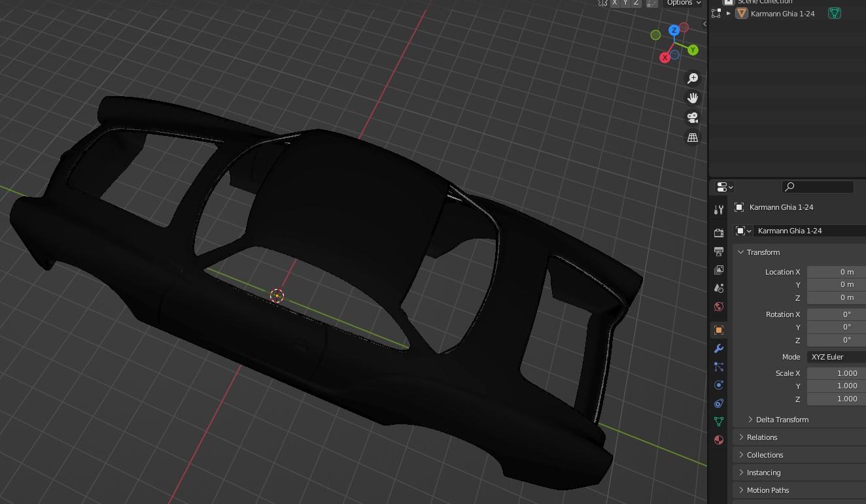Open the View Layer properties tab

click(719, 269)
